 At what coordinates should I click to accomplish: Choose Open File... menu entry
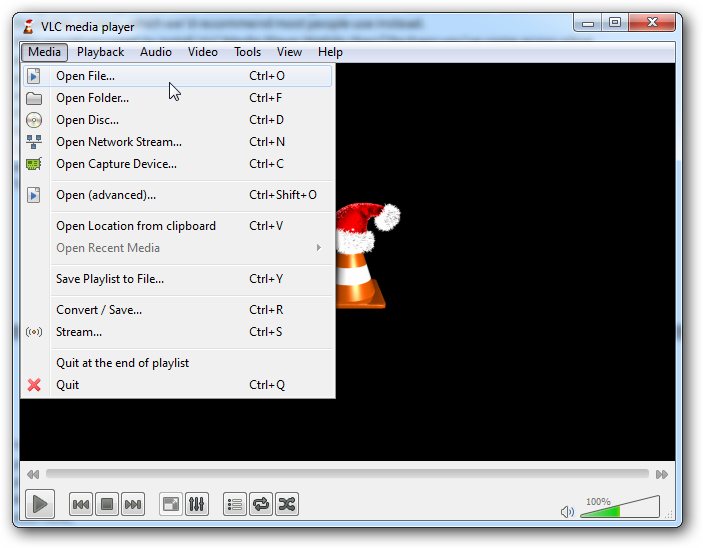178,76
